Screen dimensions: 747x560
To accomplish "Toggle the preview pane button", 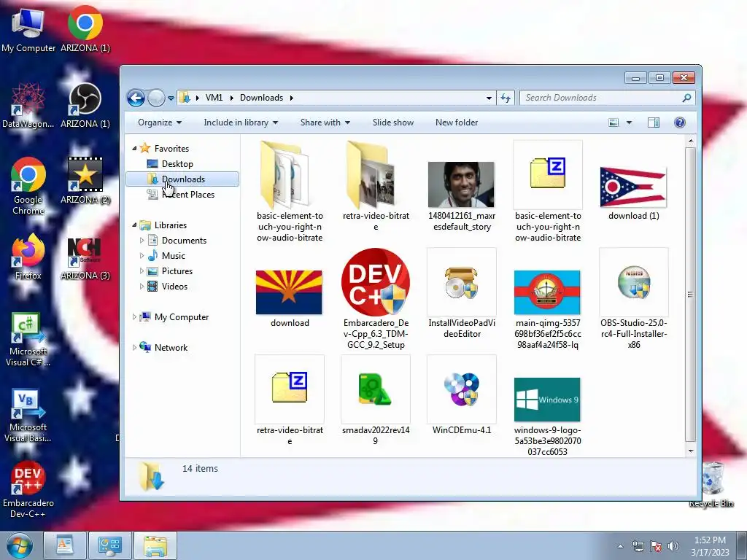I will click(x=653, y=122).
